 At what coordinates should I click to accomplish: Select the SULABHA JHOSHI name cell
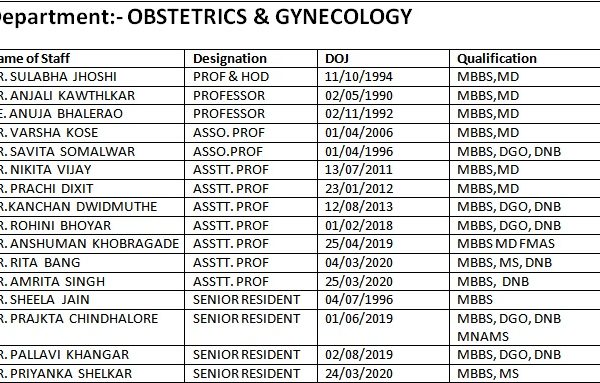click(92, 77)
